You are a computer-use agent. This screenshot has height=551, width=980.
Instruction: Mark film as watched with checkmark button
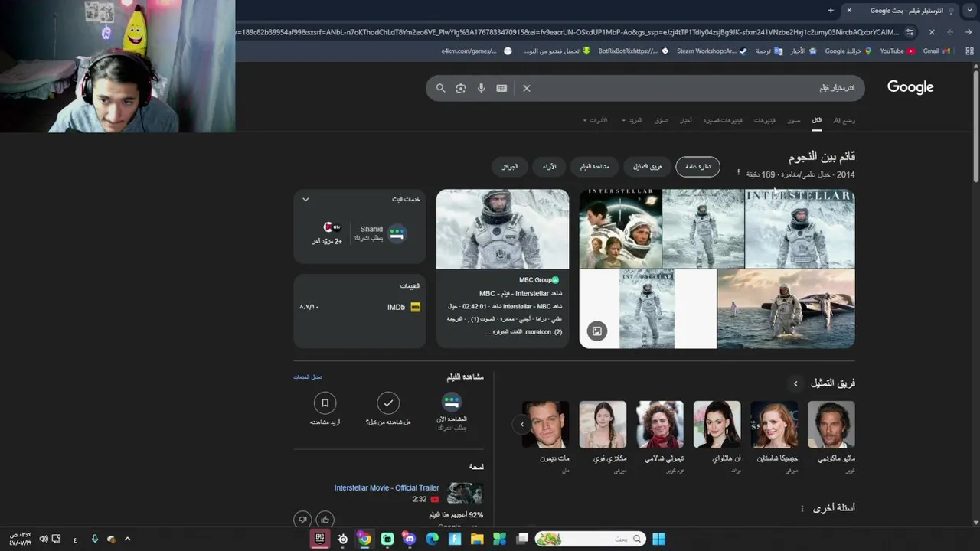(388, 403)
